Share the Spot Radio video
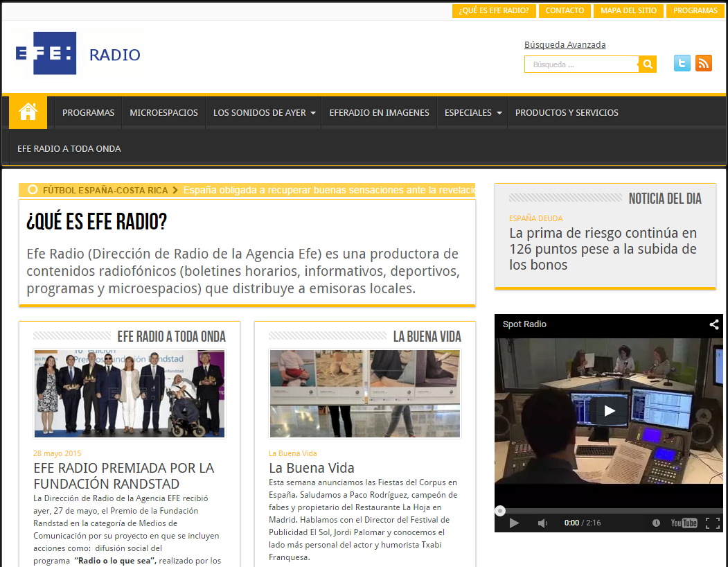Viewport: 728px width, 567px height. [x=714, y=324]
